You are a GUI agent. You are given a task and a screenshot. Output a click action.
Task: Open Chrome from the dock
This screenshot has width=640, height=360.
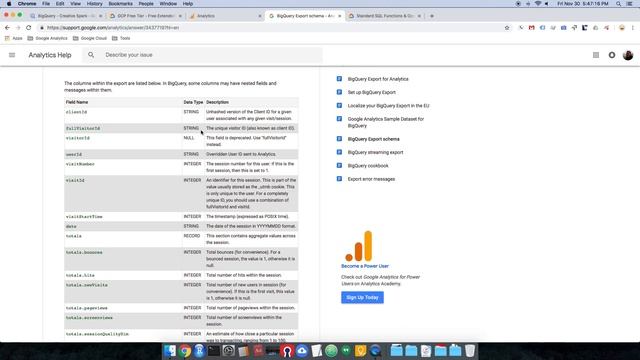coord(185,351)
